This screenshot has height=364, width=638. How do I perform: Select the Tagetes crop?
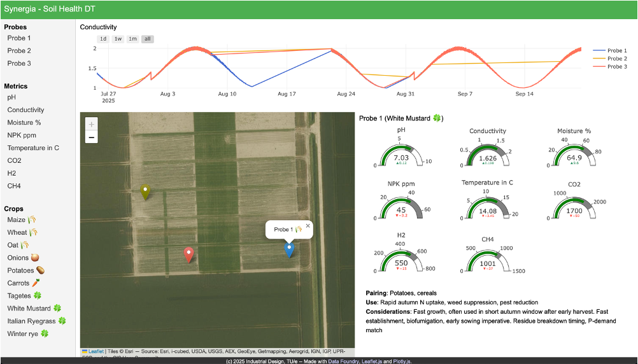tap(24, 295)
